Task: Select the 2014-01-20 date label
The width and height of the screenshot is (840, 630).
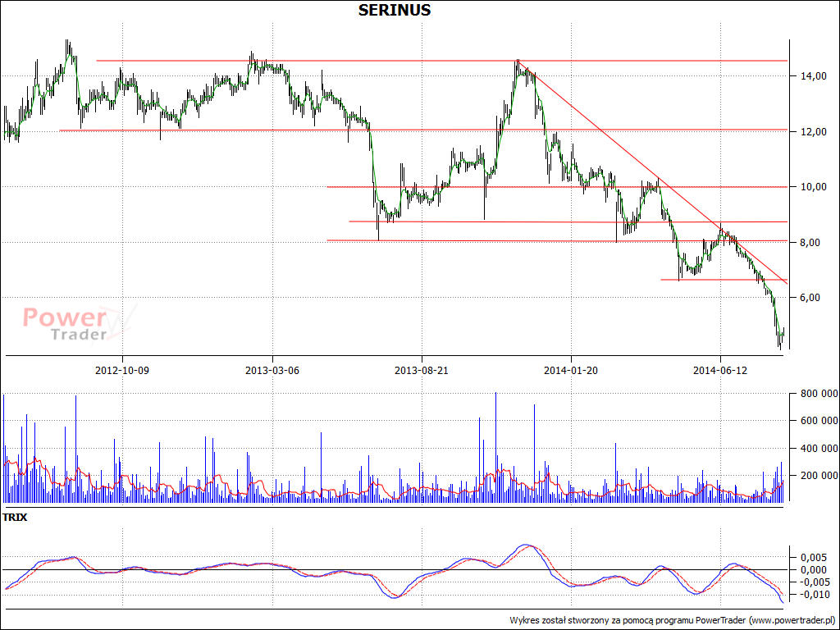Action: [x=571, y=370]
